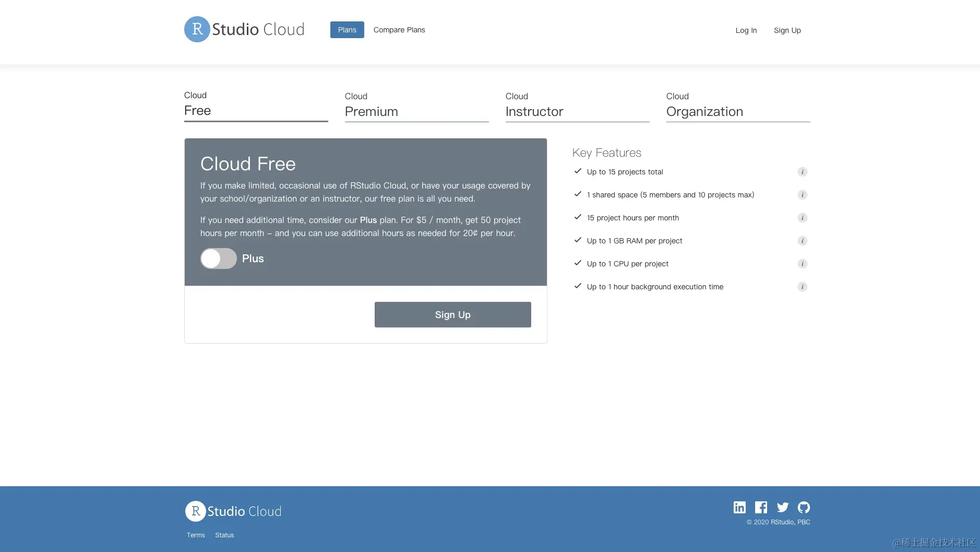This screenshot has height=552, width=980.
Task: Open the Terms page in footer
Action: point(195,535)
